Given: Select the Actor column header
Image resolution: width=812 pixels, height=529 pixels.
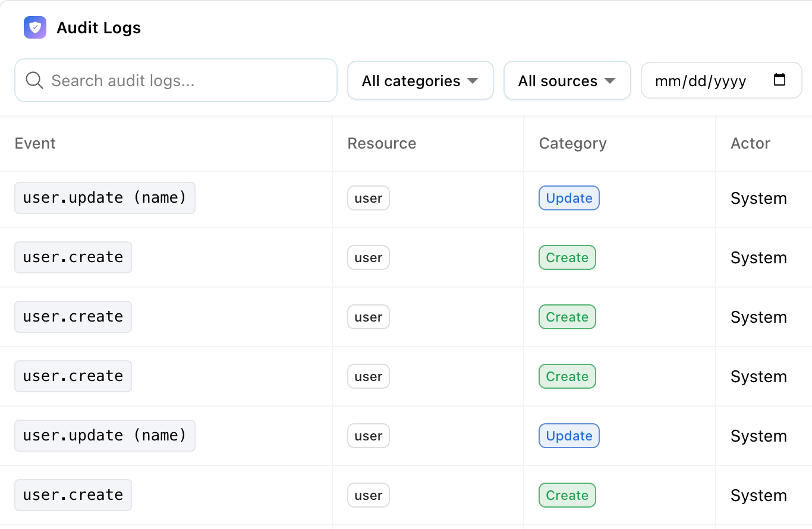Looking at the screenshot, I should click(x=750, y=143).
